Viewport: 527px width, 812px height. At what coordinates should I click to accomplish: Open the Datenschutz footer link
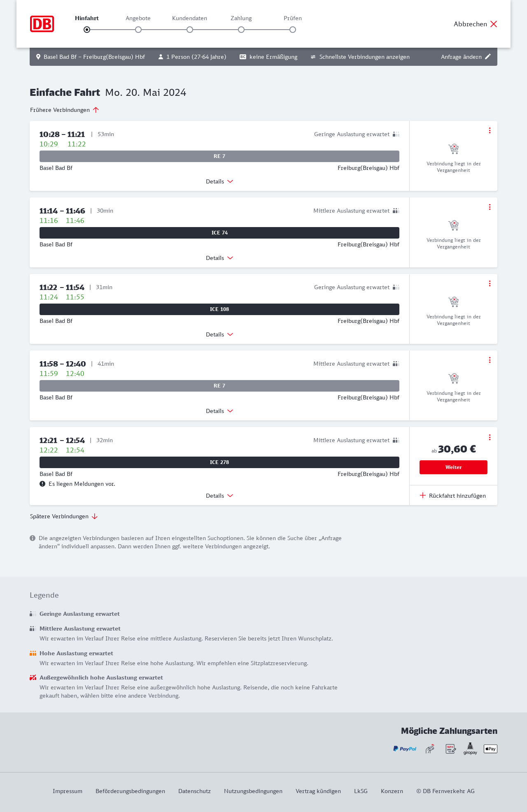(x=194, y=791)
